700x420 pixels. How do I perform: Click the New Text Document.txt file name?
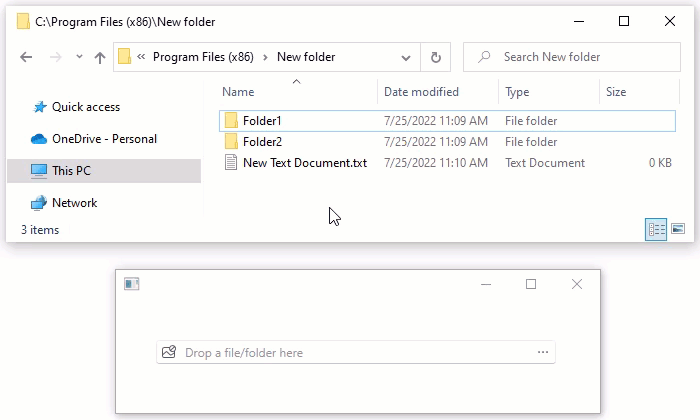point(305,163)
